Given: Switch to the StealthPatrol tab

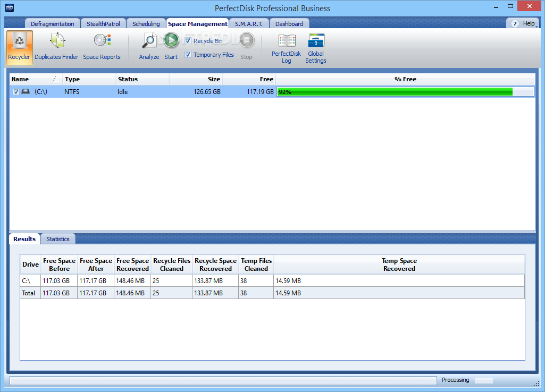Looking at the screenshot, I should tap(103, 23).
